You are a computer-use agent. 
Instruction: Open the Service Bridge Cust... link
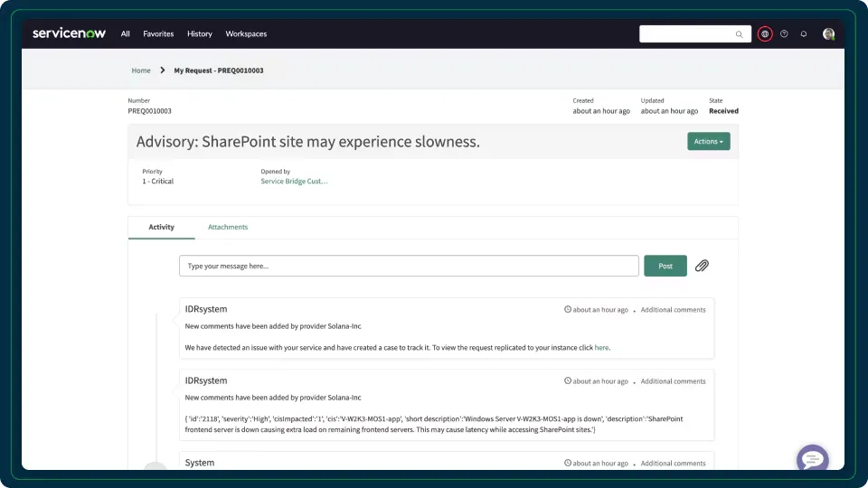tap(294, 181)
